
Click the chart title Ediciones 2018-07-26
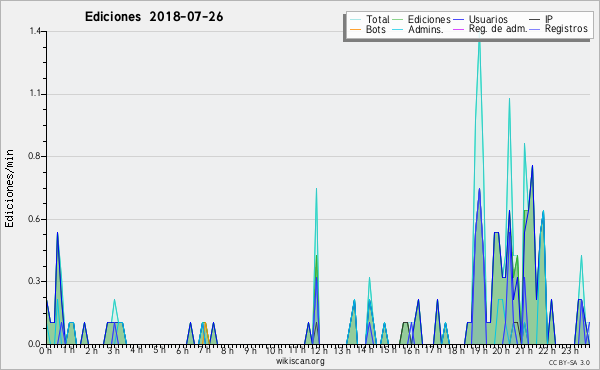pos(154,17)
